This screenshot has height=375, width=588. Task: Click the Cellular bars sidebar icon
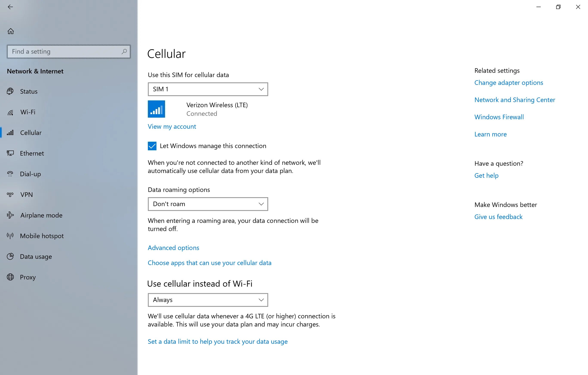(10, 133)
